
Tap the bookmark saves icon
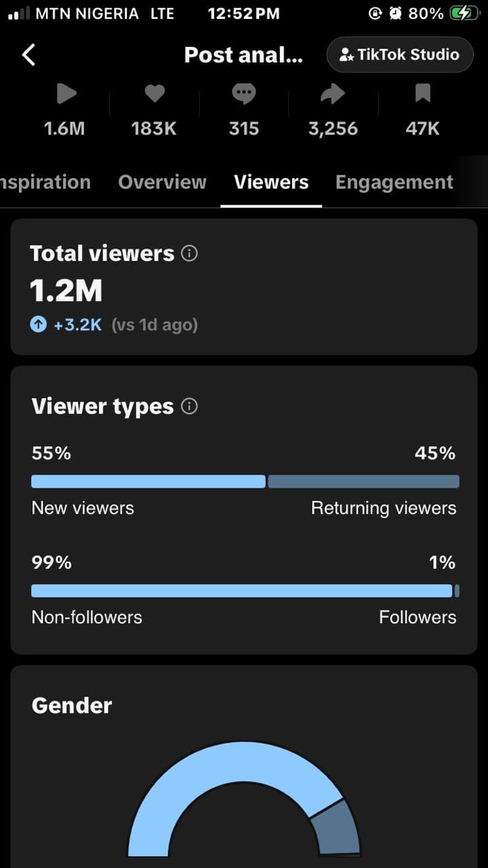coord(422,94)
